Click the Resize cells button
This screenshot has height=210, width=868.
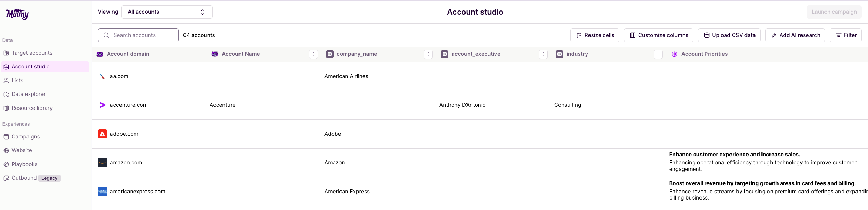click(595, 35)
